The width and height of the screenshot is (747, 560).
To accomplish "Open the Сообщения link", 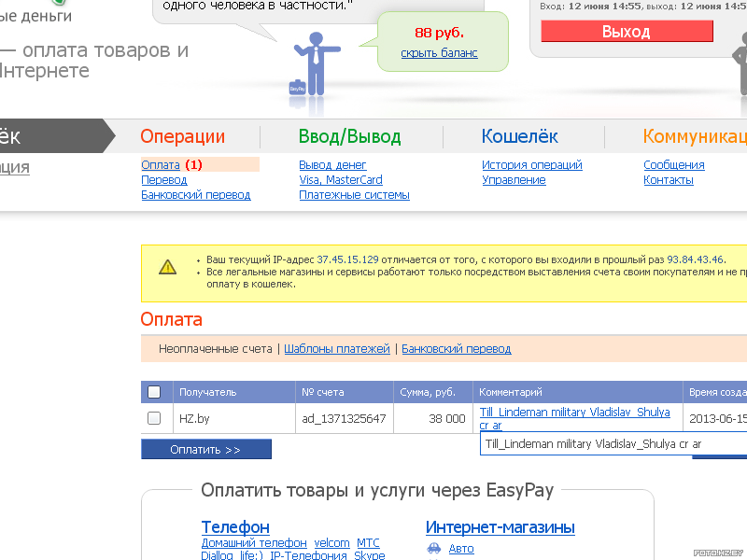I will 673,165.
